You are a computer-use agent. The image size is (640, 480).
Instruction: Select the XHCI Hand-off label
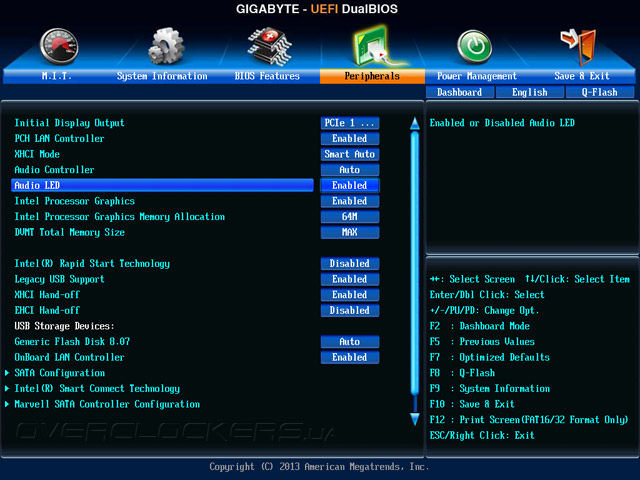[47, 295]
